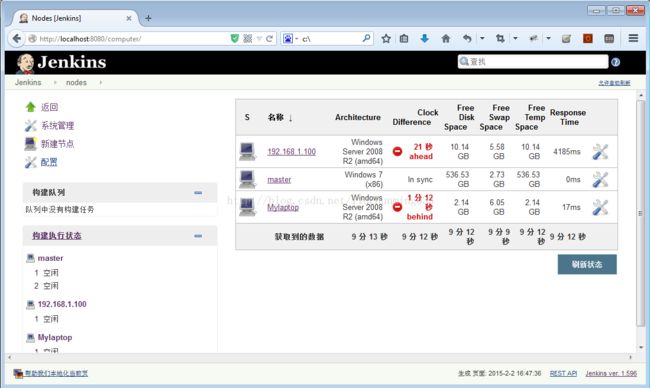Open node link 192.168.1.100 in table
The height and width of the screenshot is (388, 650).
(291, 152)
